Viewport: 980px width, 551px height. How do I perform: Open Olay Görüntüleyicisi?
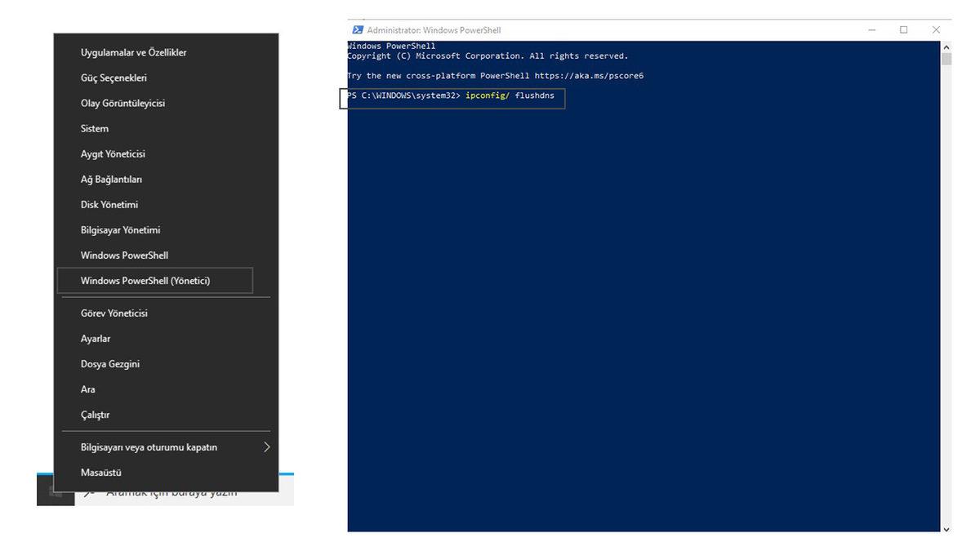coord(122,104)
